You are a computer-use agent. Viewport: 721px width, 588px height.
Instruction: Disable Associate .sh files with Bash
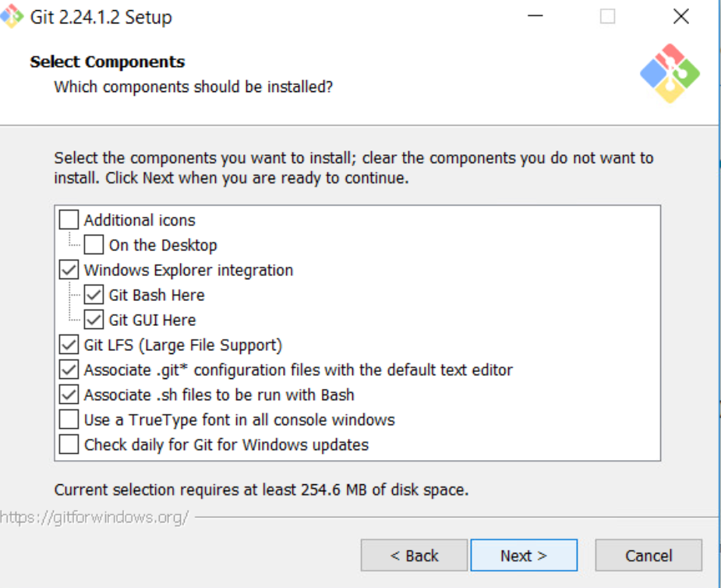coord(69,395)
